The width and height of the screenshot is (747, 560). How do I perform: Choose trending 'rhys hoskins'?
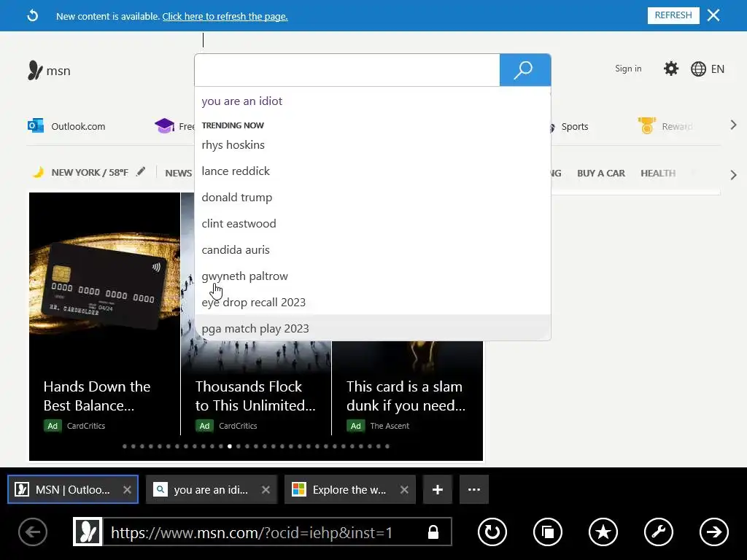pos(373,145)
